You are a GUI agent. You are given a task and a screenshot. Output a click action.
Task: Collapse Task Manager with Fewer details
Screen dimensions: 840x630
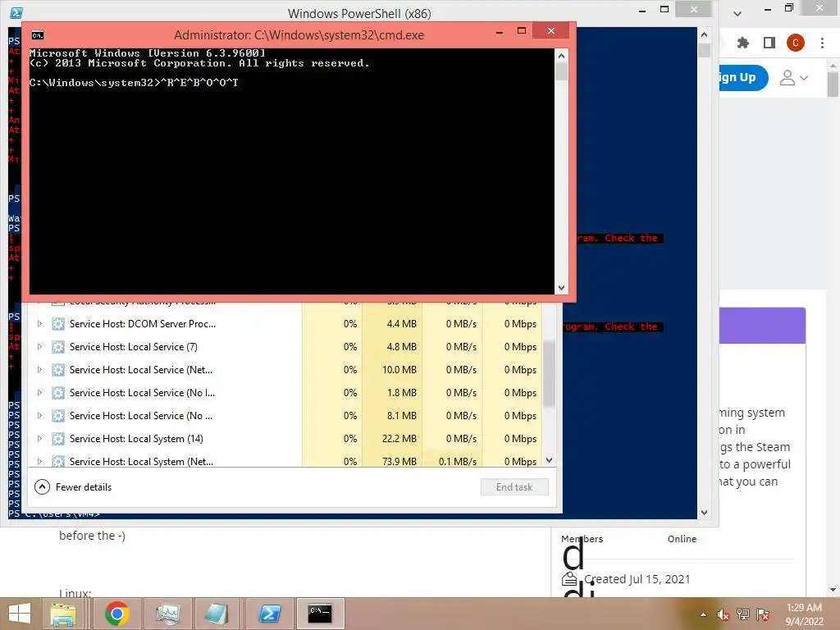pyautogui.click(x=73, y=487)
